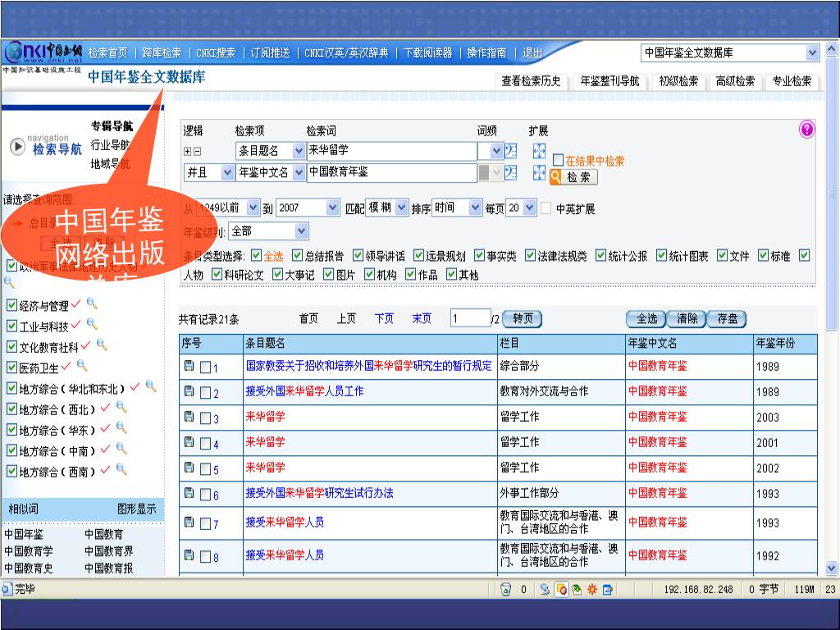Open the word frequency icon beside 中国教育年鉴
The width and height of the screenshot is (840, 630).
510,172
